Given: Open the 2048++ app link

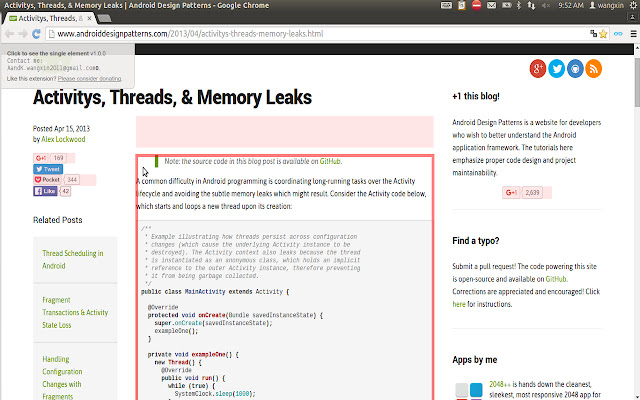Looking at the screenshot, I should pos(500,384).
